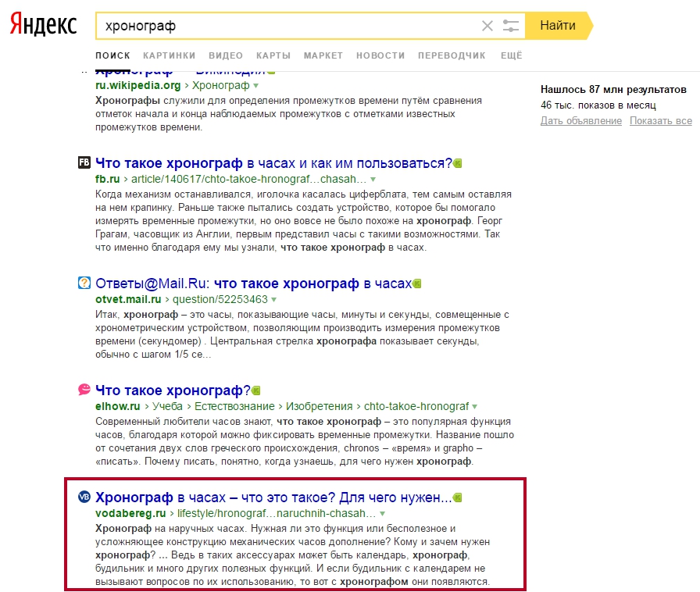Open the question/52253463 path link
Screen dimensions: 700x592
point(220,299)
